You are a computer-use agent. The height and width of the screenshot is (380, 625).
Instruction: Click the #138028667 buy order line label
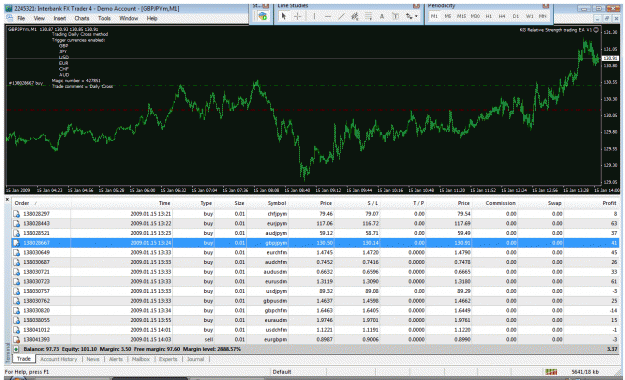click(x=26, y=83)
